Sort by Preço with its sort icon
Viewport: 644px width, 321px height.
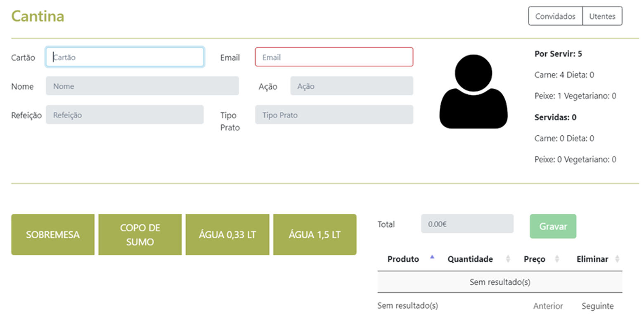(557, 259)
